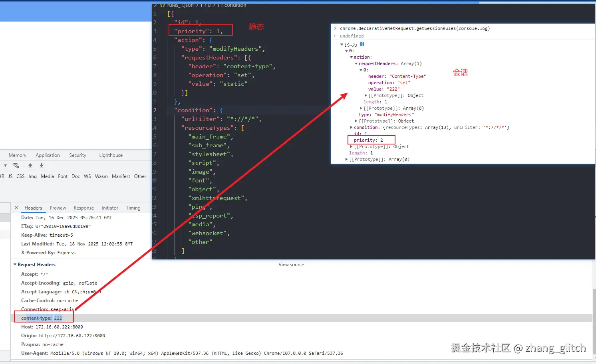The width and height of the screenshot is (596, 364).
Task: Switch to the Application DevTools panel
Action: pyautogui.click(x=48, y=155)
